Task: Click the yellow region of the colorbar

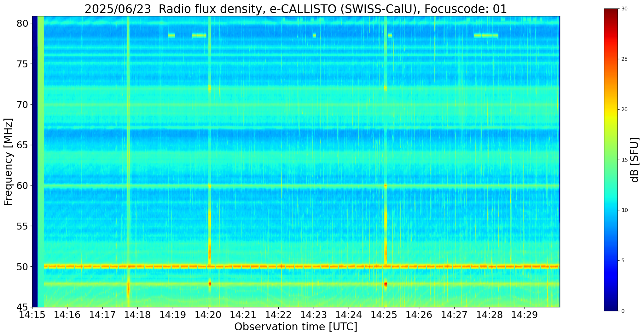Action: tap(611, 115)
